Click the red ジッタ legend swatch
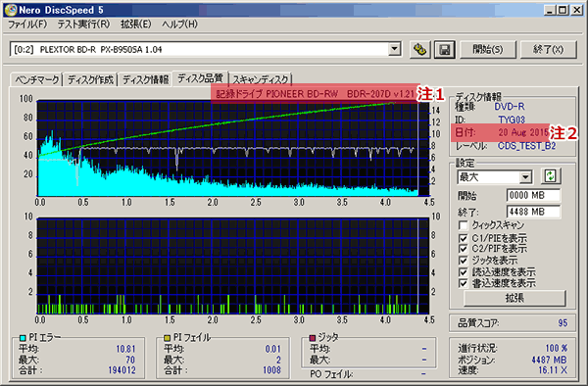The image size is (588, 386). [312, 338]
